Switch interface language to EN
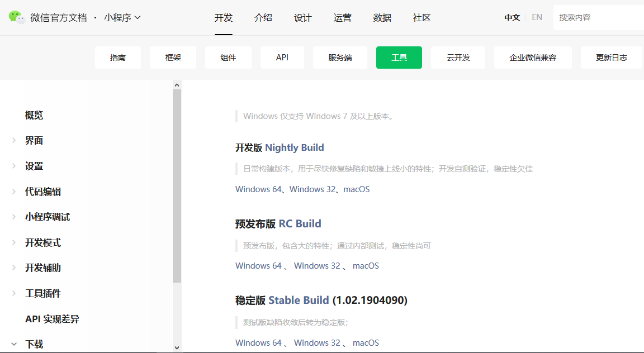 click(537, 17)
